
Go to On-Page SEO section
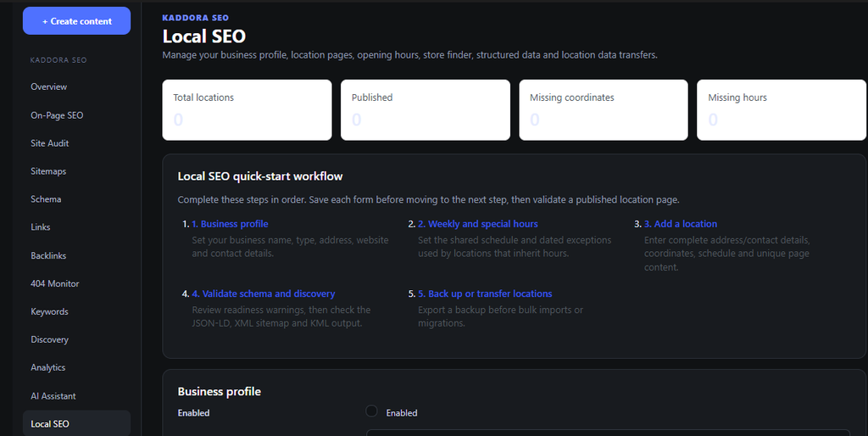tap(57, 115)
